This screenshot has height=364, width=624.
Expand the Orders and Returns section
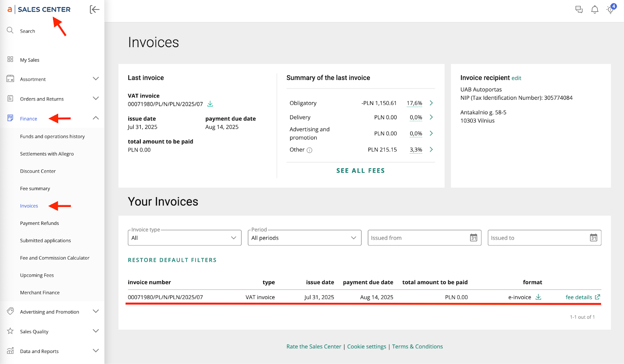[96, 98]
